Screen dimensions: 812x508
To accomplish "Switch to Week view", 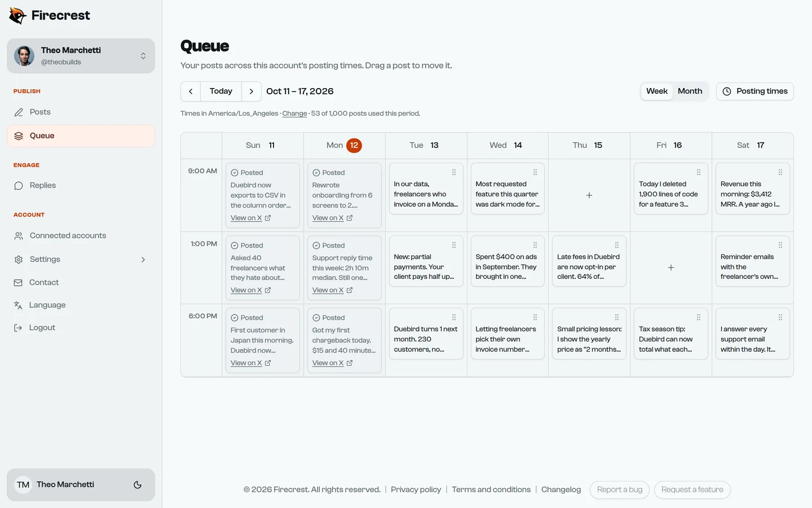I will point(657,91).
